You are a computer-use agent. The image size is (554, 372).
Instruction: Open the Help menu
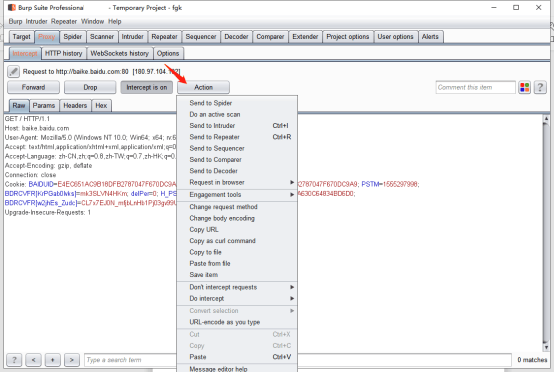click(115, 22)
